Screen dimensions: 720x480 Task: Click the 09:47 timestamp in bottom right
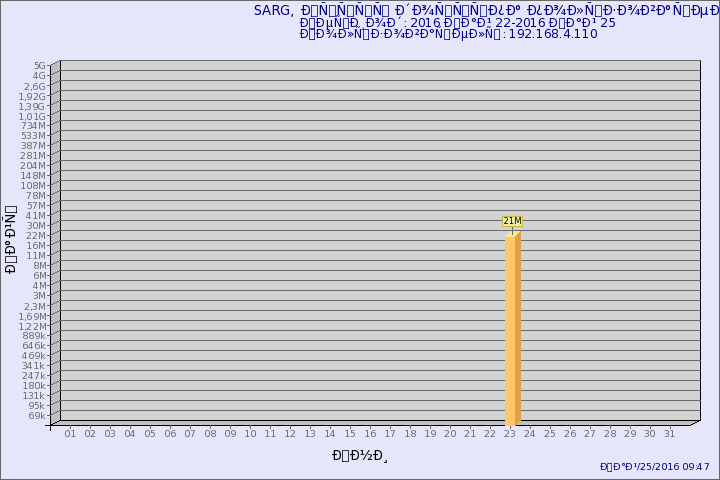point(654,467)
